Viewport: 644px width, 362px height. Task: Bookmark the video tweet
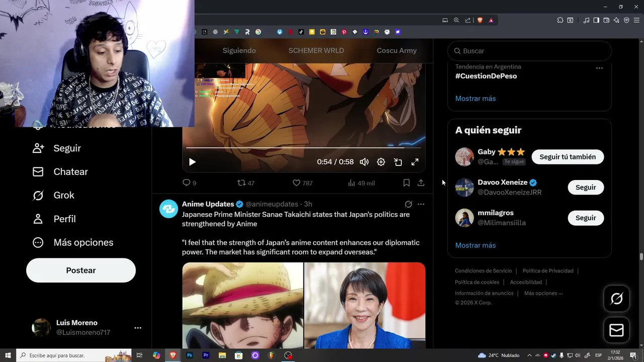point(407,183)
